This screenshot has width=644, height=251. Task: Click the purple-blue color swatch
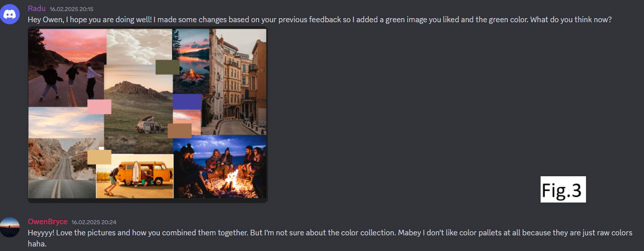pyautogui.click(x=188, y=102)
